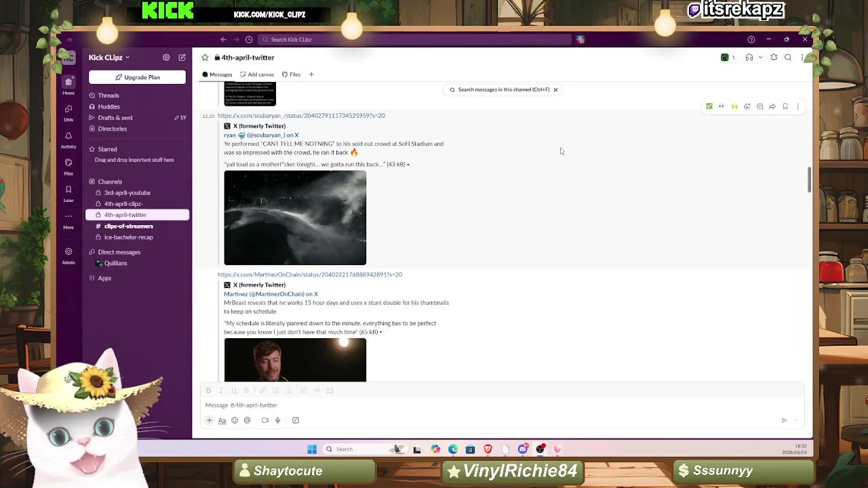Save the message for later with the bookmark

pyautogui.click(x=785, y=106)
